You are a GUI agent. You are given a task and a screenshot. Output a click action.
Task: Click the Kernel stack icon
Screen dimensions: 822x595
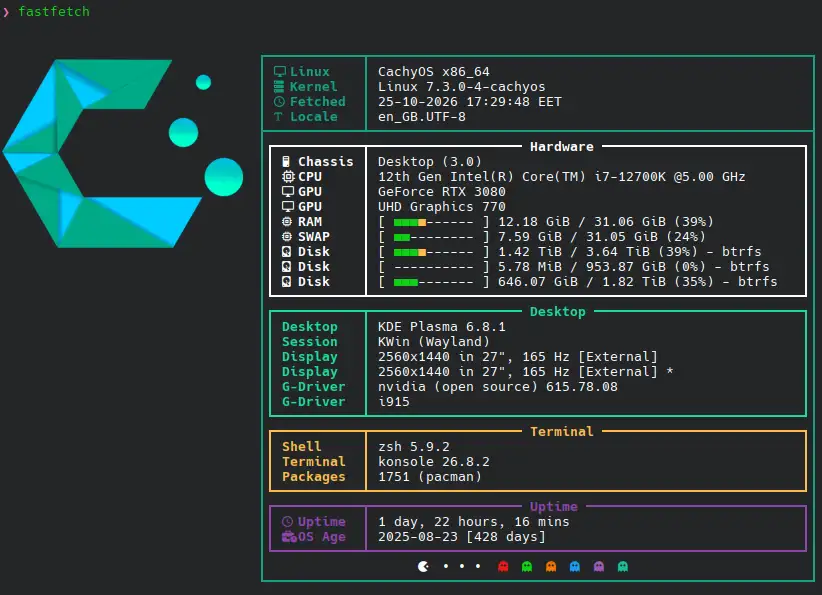coord(279,87)
